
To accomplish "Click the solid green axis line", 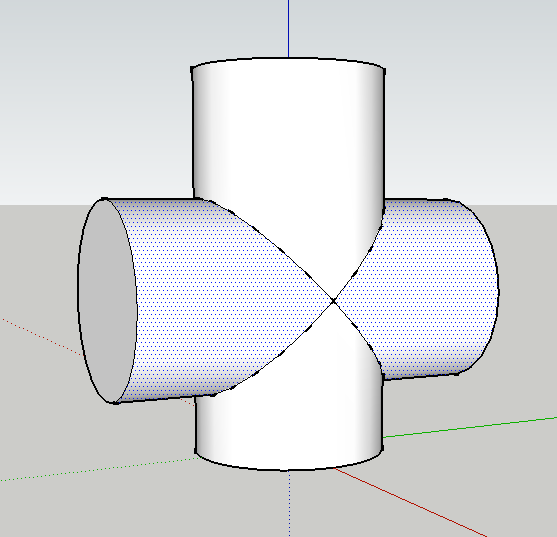I will [470, 428].
